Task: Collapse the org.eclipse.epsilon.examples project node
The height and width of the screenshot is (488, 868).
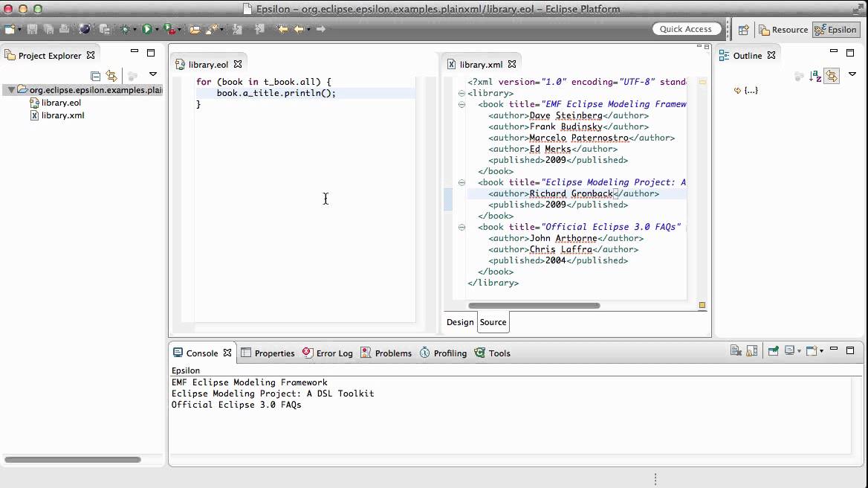Action: tap(11, 90)
